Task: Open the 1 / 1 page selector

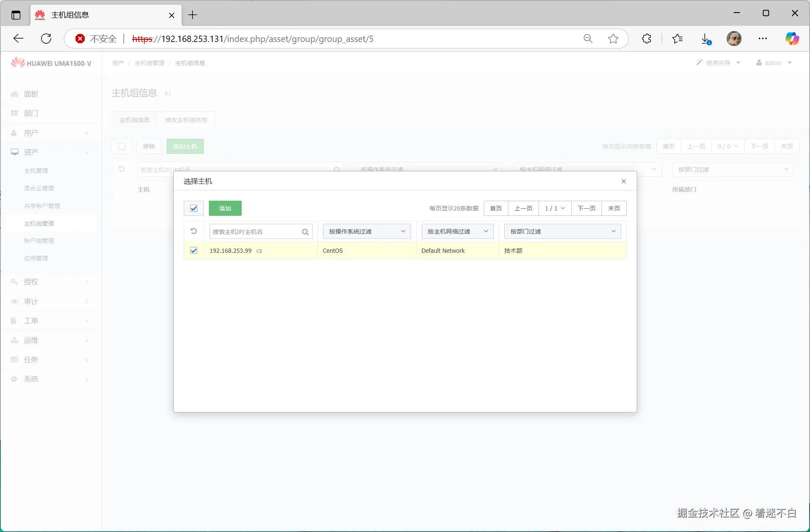Action: (x=555, y=208)
